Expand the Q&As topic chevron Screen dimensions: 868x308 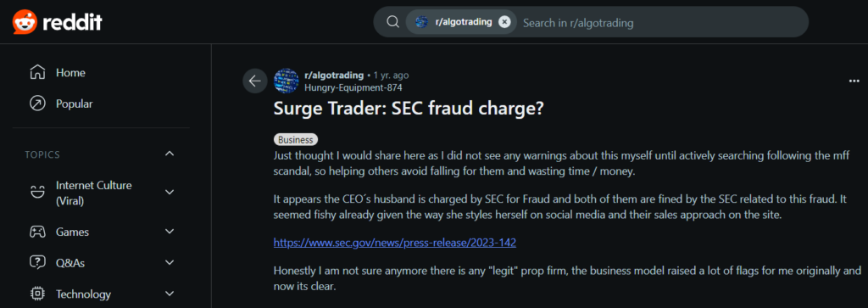(170, 262)
